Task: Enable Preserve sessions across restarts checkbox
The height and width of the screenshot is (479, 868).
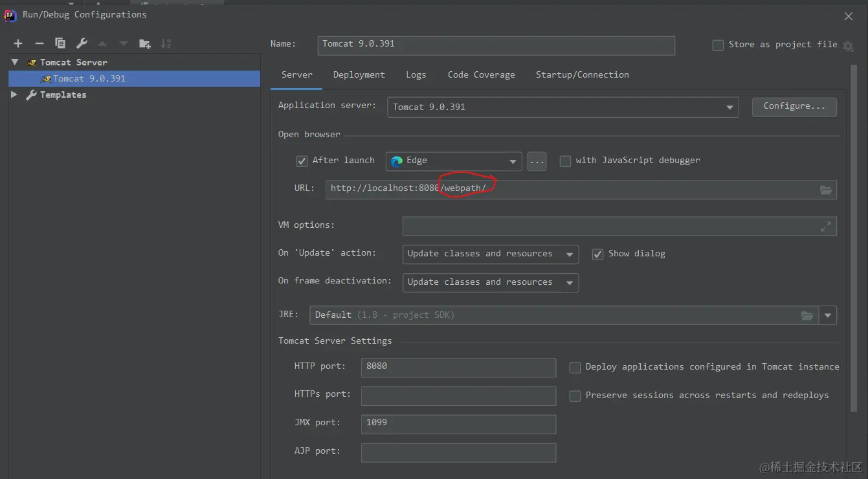Action: [x=575, y=396]
